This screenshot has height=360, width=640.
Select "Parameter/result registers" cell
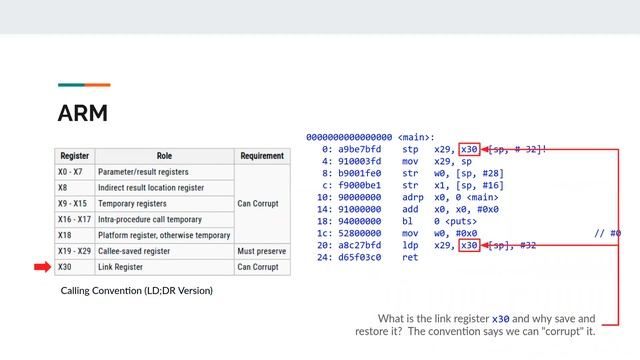(x=164, y=172)
